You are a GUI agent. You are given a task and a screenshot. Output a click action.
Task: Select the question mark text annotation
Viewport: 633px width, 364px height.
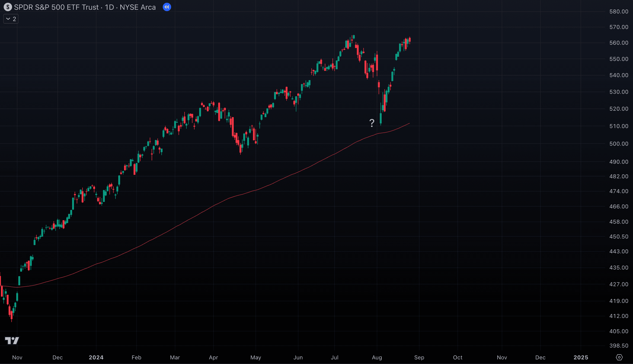point(372,123)
